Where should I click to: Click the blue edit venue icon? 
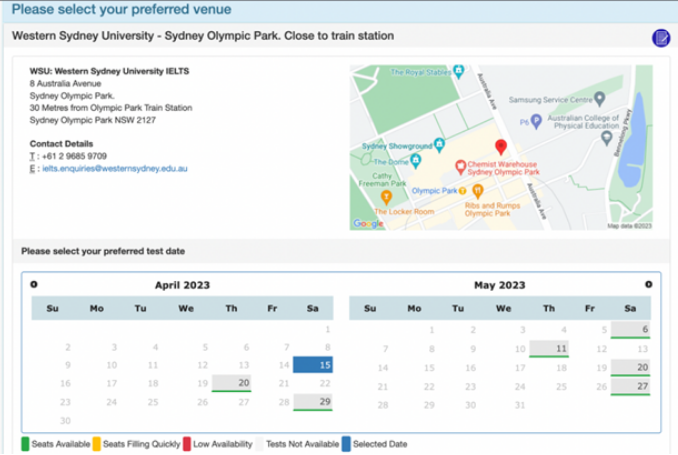(x=661, y=38)
